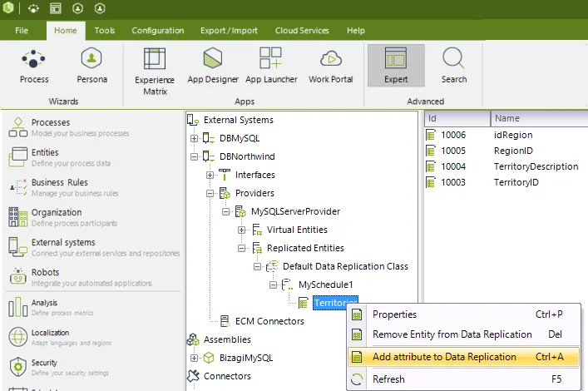Open the Localization module in sidebar
The image size is (588, 391).
pos(60,337)
